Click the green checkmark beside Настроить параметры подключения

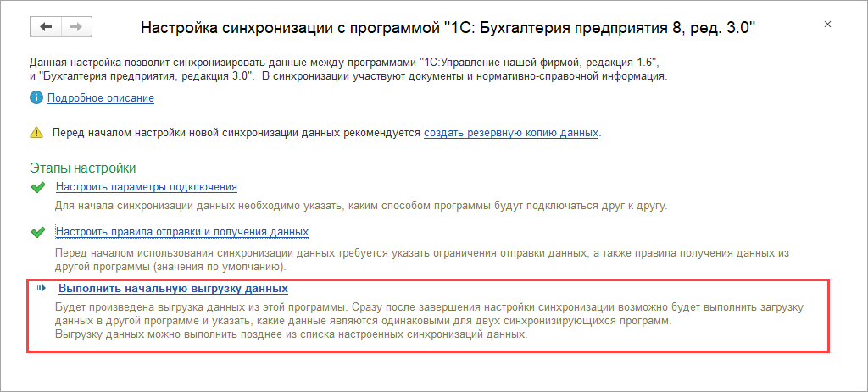[x=37, y=187]
